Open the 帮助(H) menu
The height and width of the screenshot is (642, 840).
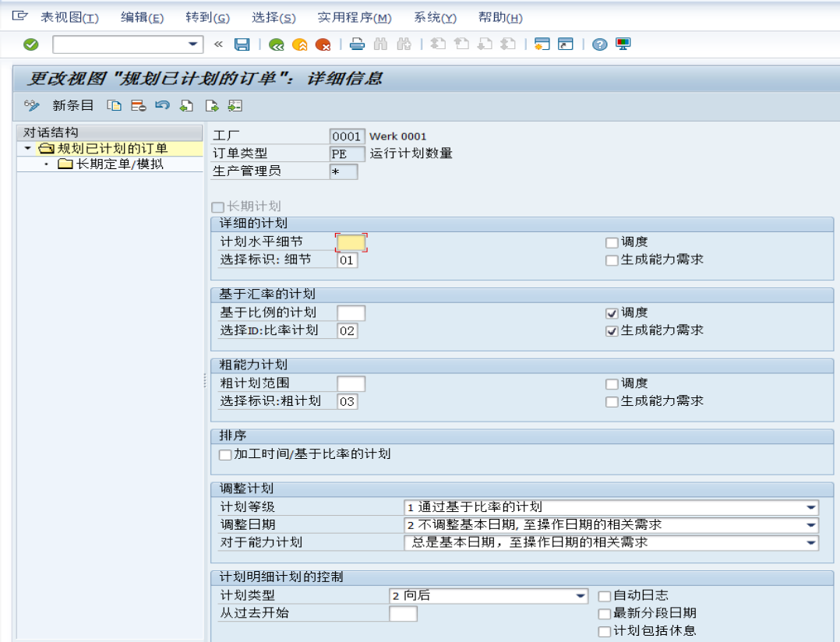[x=500, y=18]
